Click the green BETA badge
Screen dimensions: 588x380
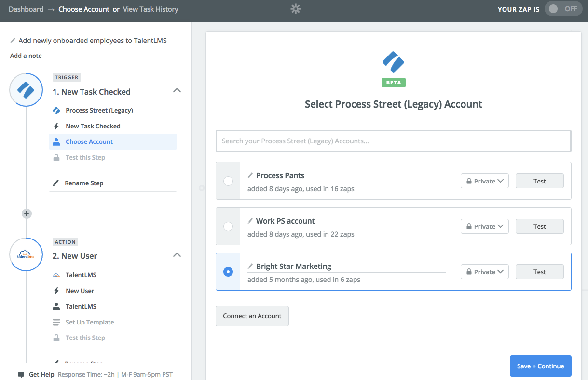(x=394, y=83)
